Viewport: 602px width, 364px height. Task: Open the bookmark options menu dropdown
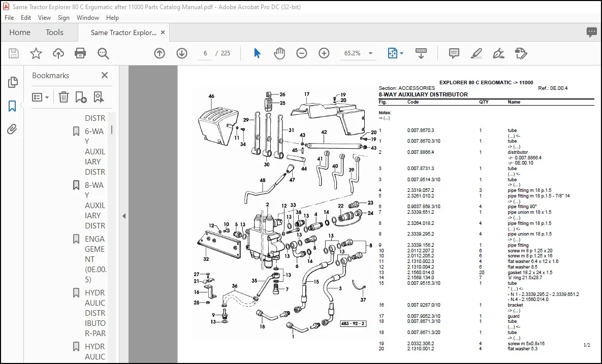tap(40, 97)
